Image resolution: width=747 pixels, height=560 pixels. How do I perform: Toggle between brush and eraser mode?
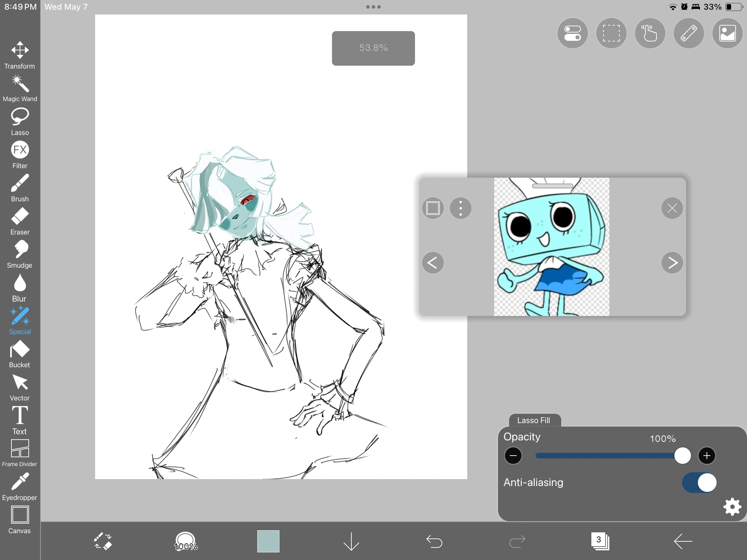coord(103,541)
